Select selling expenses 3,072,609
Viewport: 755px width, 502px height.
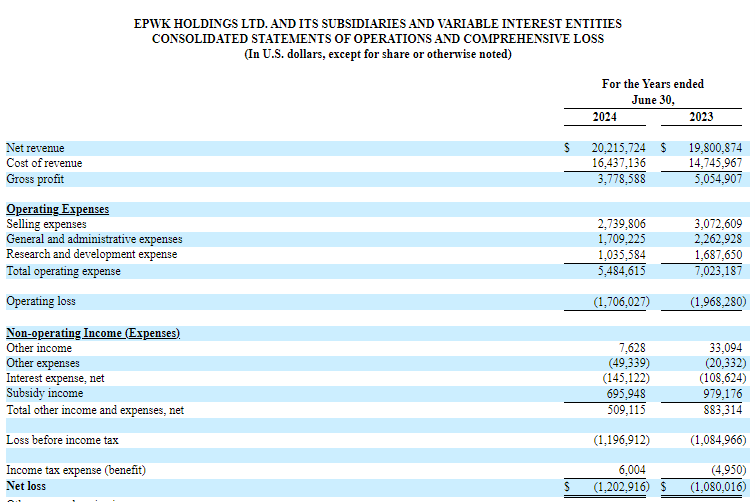click(x=718, y=224)
